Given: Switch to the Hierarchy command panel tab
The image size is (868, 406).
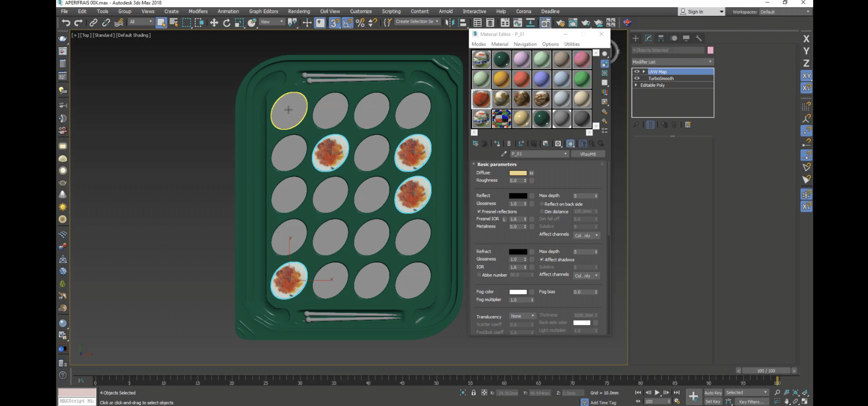Looking at the screenshot, I should (x=661, y=39).
